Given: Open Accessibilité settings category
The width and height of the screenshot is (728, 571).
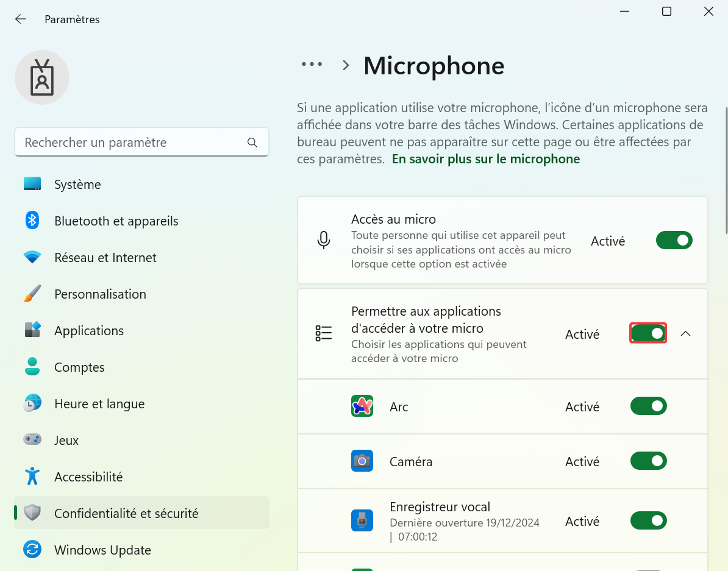Looking at the screenshot, I should pos(141,477).
